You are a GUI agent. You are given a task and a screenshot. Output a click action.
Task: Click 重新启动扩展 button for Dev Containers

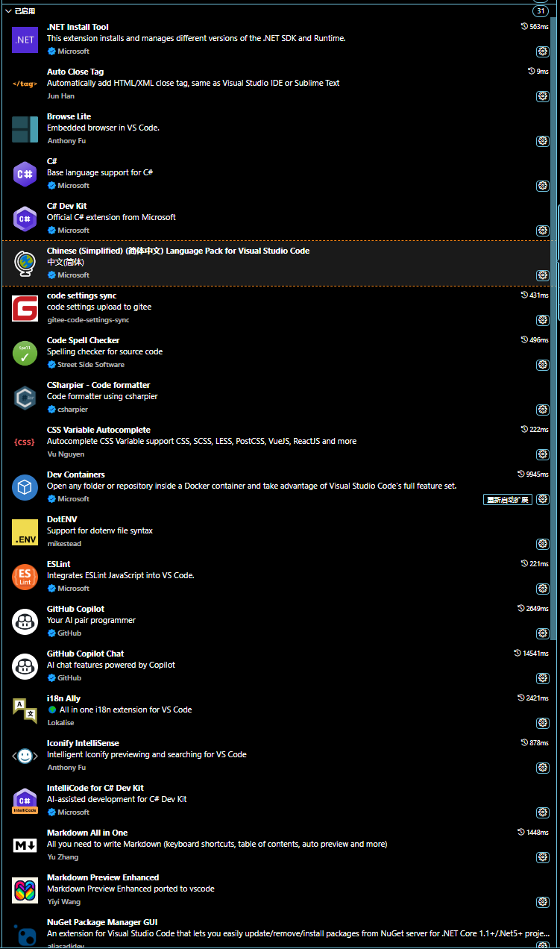coord(508,499)
